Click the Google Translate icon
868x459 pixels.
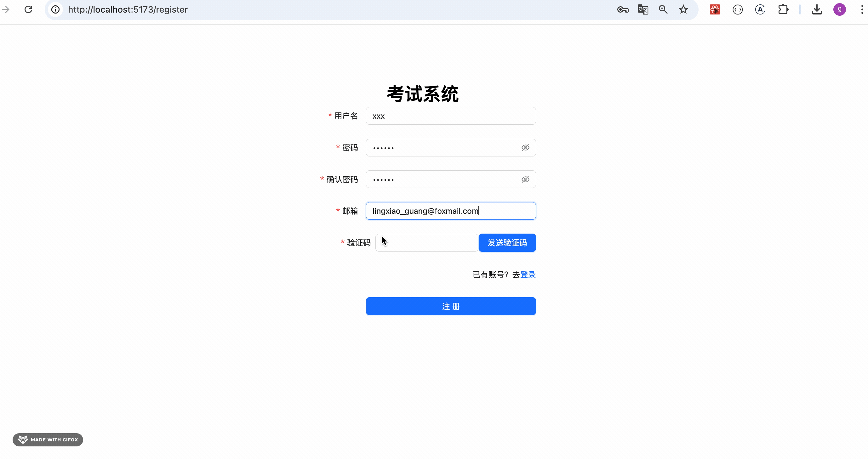click(x=643, y=9)
